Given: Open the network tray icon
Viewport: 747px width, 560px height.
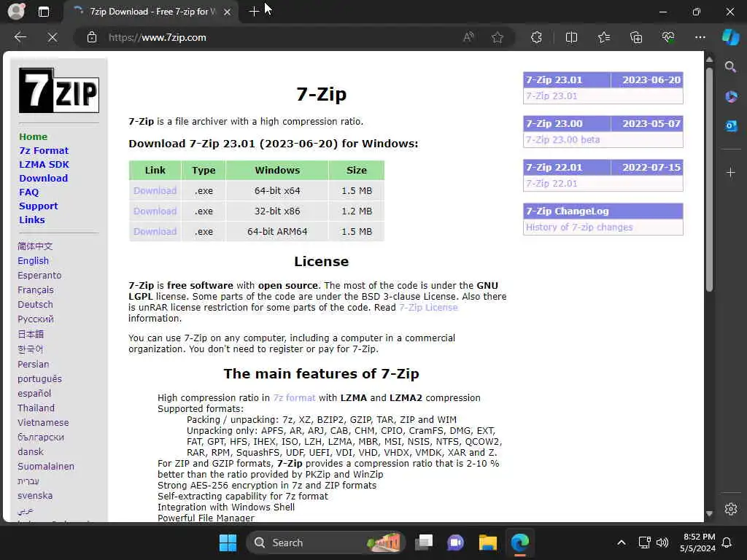Looking at the screenshot, I should [x=645, y=542].
